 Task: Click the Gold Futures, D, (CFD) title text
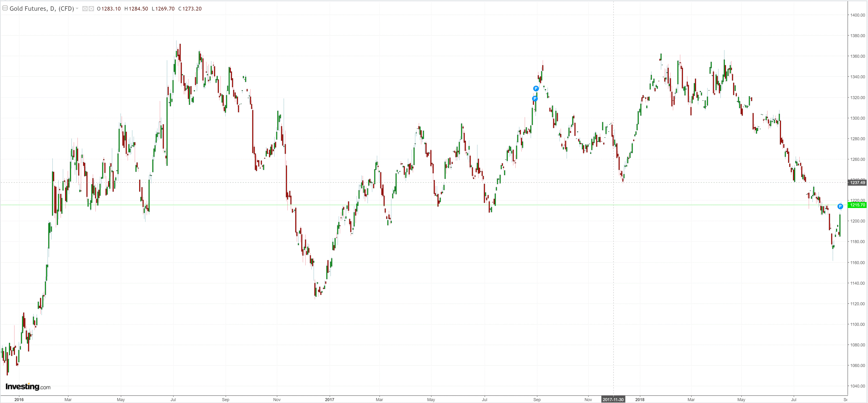click(42, 9)
